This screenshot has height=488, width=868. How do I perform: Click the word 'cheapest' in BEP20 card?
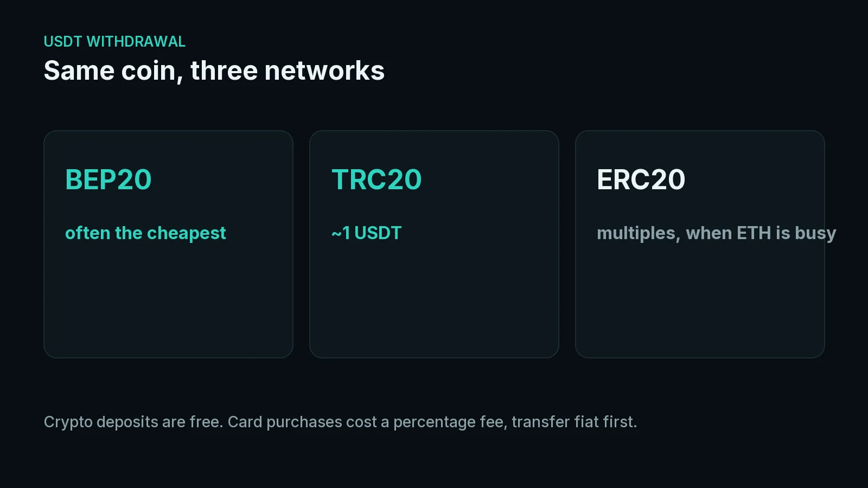[186, 234]
